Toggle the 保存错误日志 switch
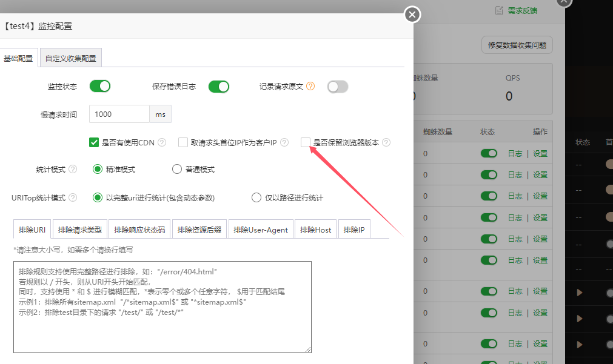This screenshot has height=364, width=613. (219, 87)
